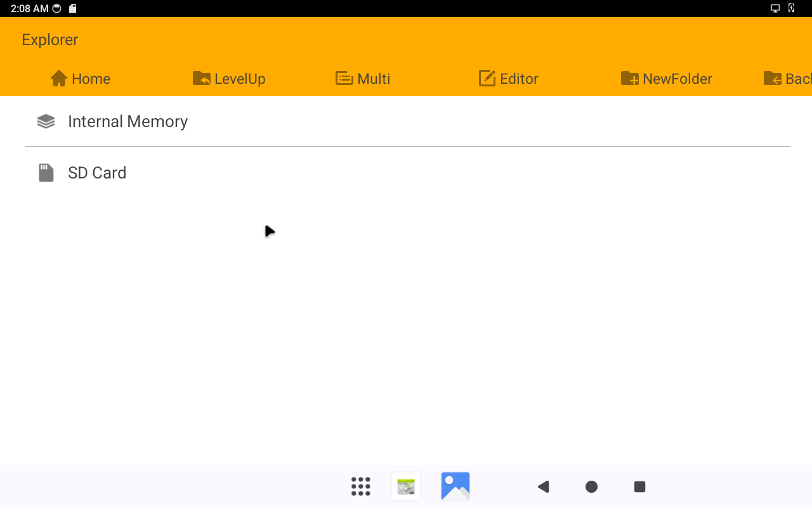This screenshot has width=812, height=508.
Task: Click the Multi selection list icon
Action: (344, 78)
